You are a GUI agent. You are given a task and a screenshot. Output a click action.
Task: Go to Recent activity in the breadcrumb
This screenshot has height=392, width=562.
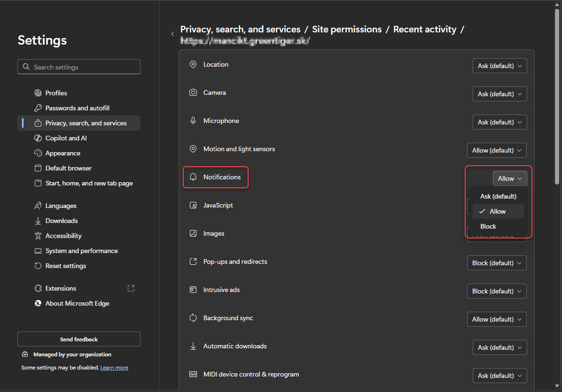click(425, 30)
